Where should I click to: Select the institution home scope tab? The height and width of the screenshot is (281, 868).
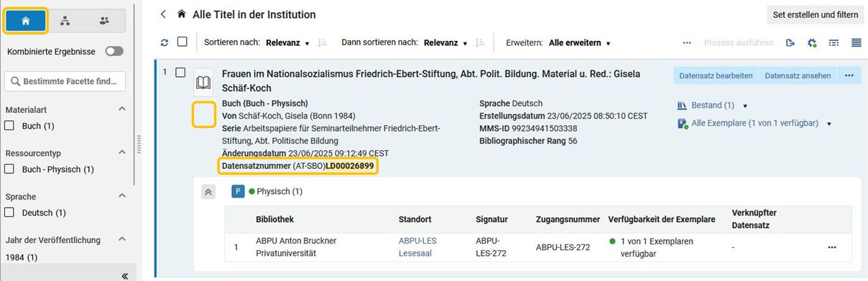[27, 21]
